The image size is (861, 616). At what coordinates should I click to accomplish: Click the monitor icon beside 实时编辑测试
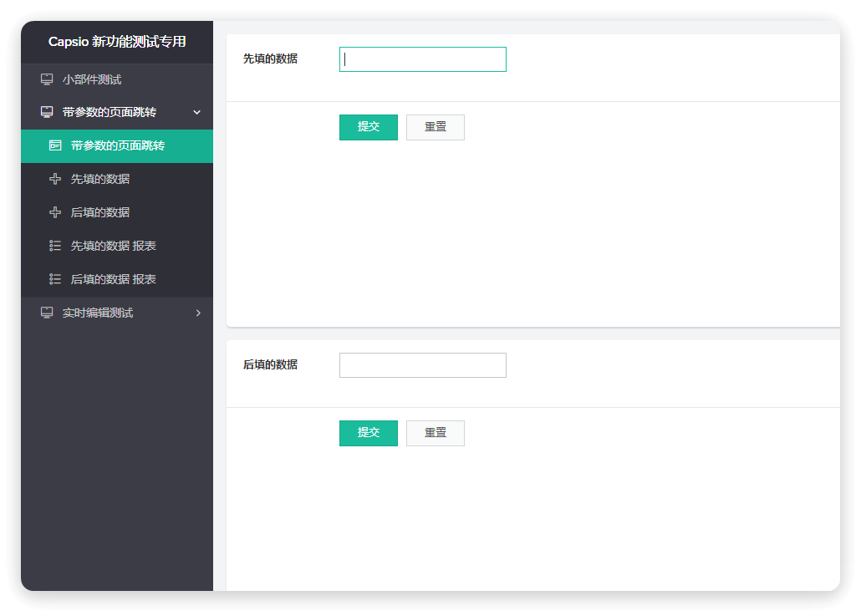tap(47, 313)
